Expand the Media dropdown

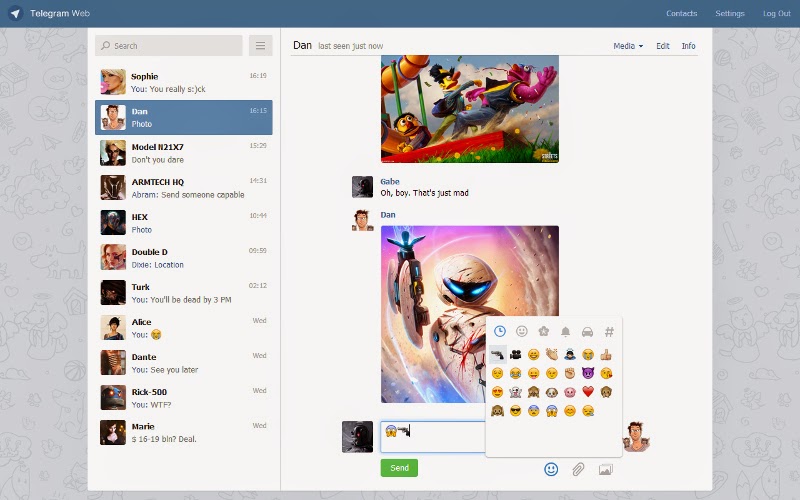point(628,46)
